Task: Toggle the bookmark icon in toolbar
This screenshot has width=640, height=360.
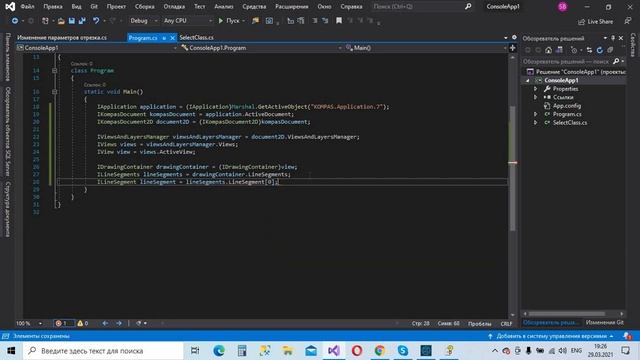Action: (x=339, y=20)
